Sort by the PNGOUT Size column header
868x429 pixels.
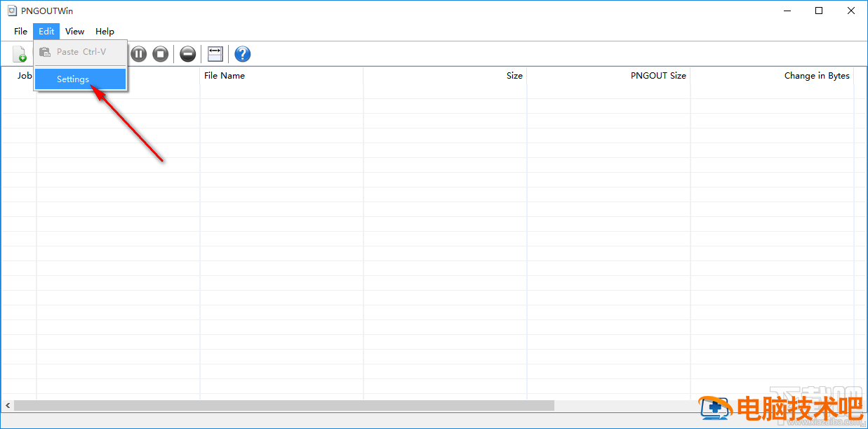coord(608,76)
